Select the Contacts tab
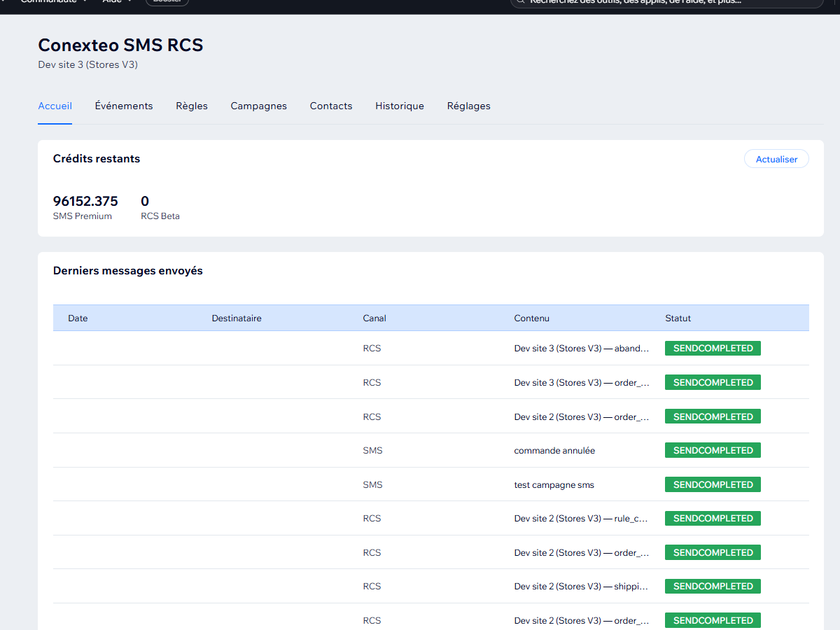This screenshot has width=840, height=630. click(331, 106)
